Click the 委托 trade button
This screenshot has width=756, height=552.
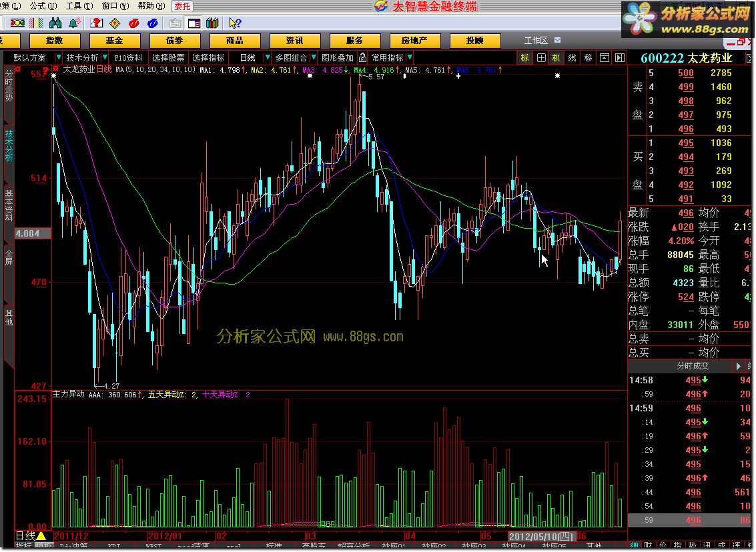click(x=182, y=6)
